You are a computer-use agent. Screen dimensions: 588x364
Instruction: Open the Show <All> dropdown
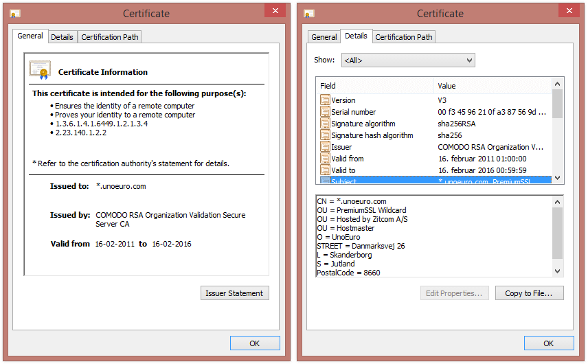click(408, 60)
